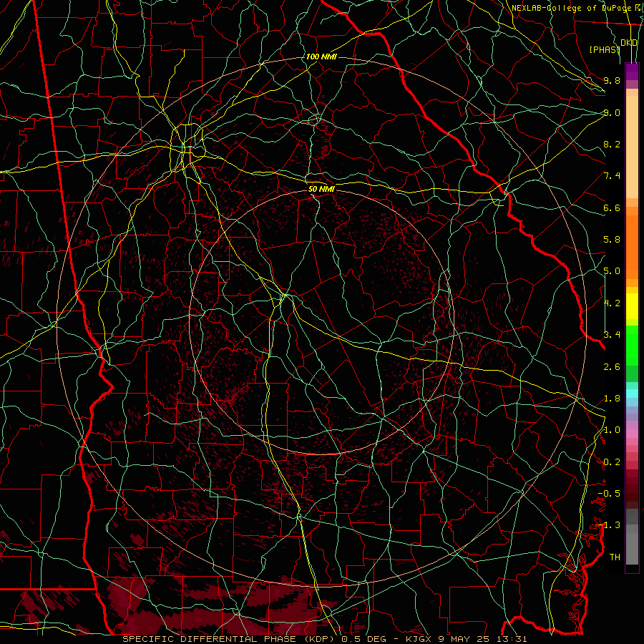The height and width of the screenshot is (644, 644).
Task: Click the "100 NMI" range ring label
Action: 321,57
